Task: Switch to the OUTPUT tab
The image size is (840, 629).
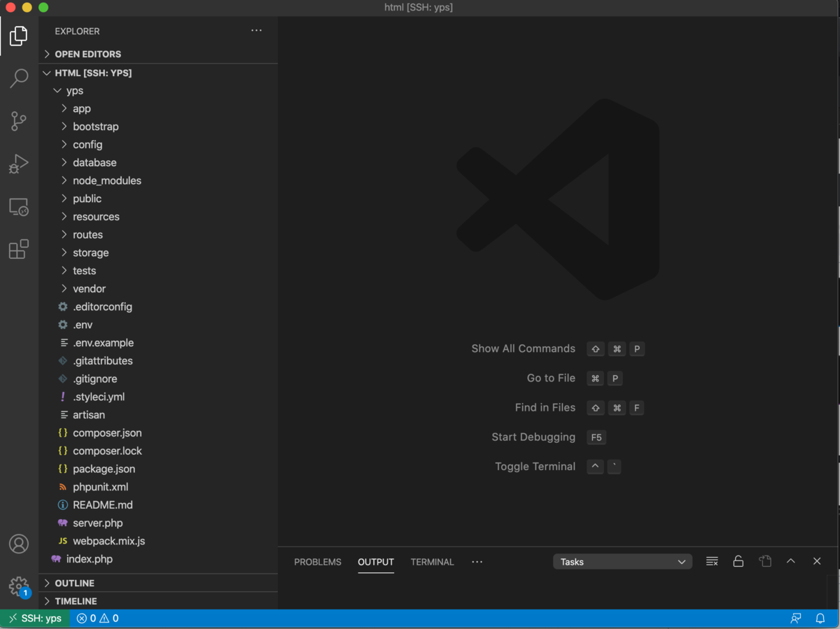Action: 376,562
